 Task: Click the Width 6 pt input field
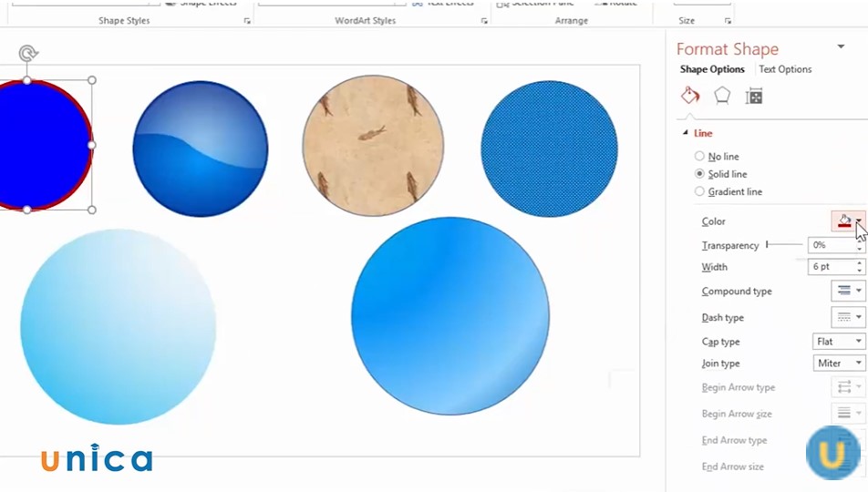(830, 267)
